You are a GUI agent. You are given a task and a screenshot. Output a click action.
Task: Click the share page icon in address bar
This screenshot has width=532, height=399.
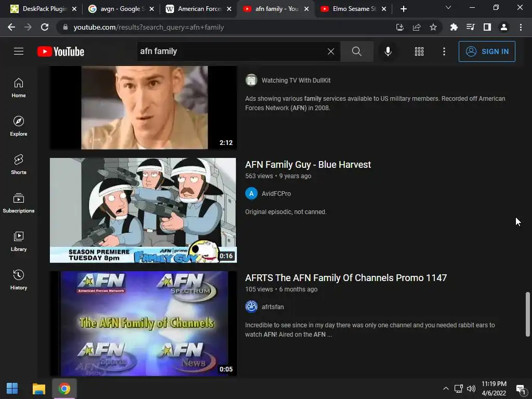[417, 27]
